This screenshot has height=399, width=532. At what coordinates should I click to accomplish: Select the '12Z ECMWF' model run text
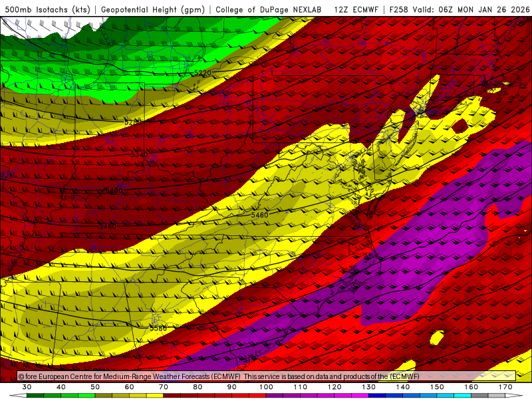(x=356, y=9)
